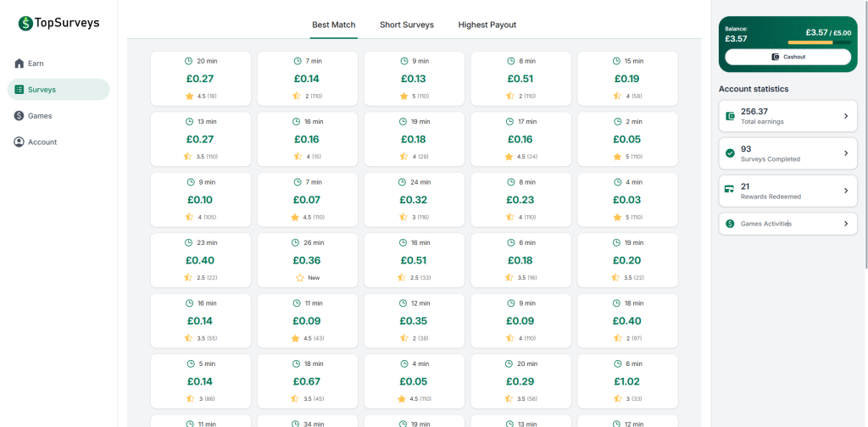This screenshot has height=427, width=868.
Task: Click the TopSurveys brand name text
Action: click(x=67, y=23)
